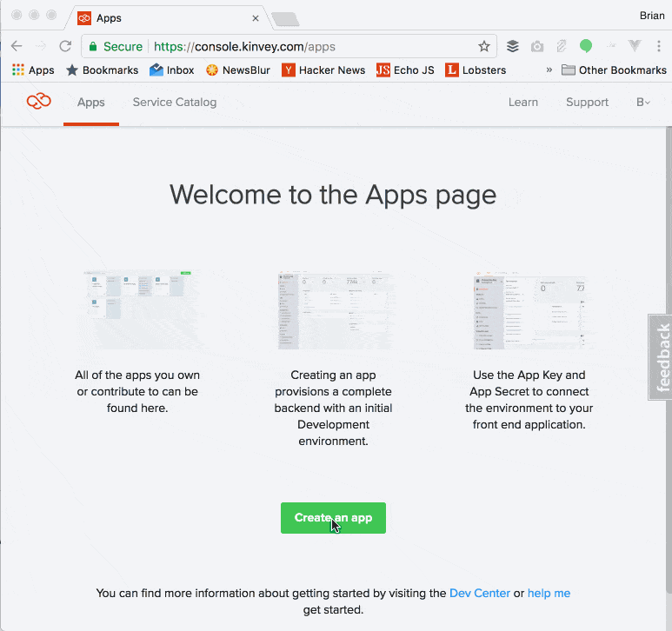The height and width of the screenshot is (631, 672).
Task: Open the Buffer layers extension icon
Action: click(x=512, y=46)
